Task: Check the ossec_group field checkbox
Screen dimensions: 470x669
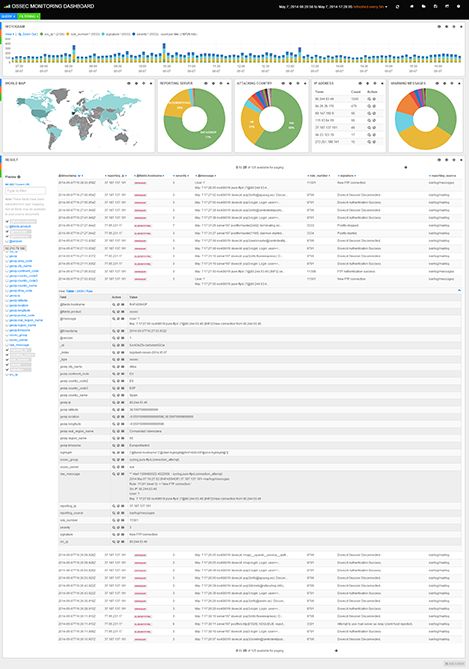Action: point(7,335)
